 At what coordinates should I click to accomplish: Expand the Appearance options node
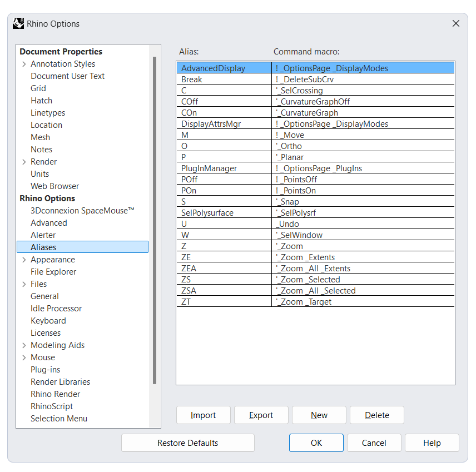click(x=24, y=260)
